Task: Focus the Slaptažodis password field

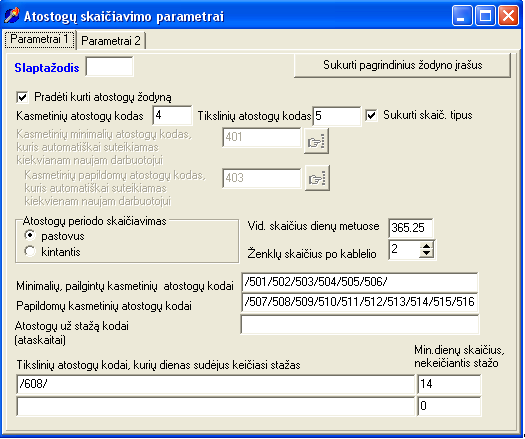Action: [x=109, y=66]
